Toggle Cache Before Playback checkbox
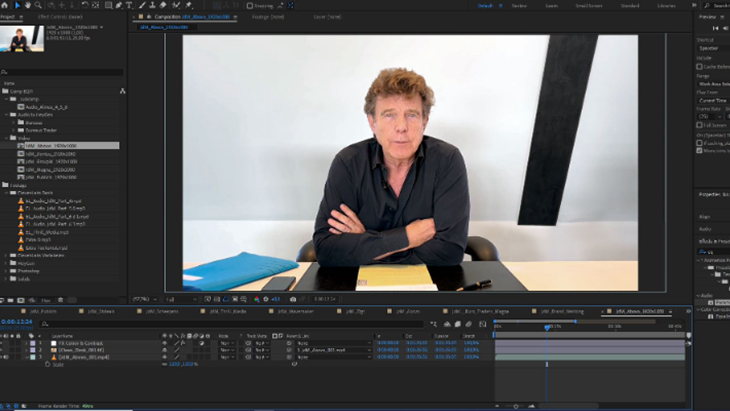730x411 pixels. (x=699, y=67)
